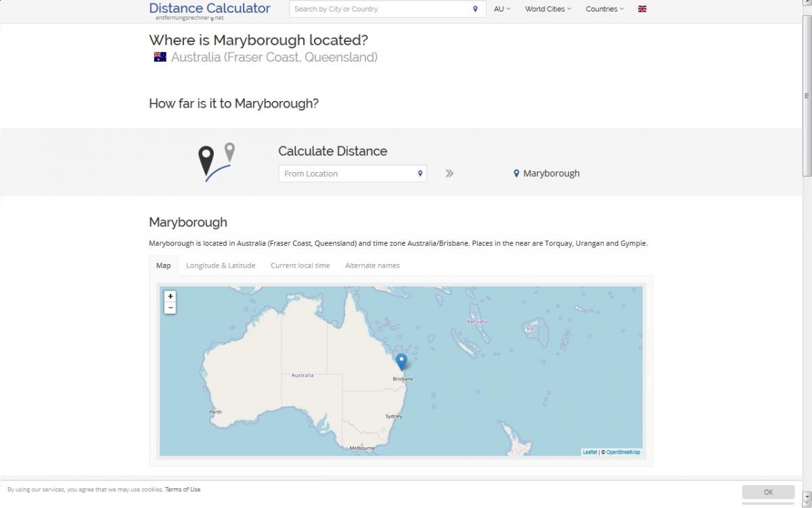Click the Australian flag icon
Viewport: 812px width, 508px height.
160,57
